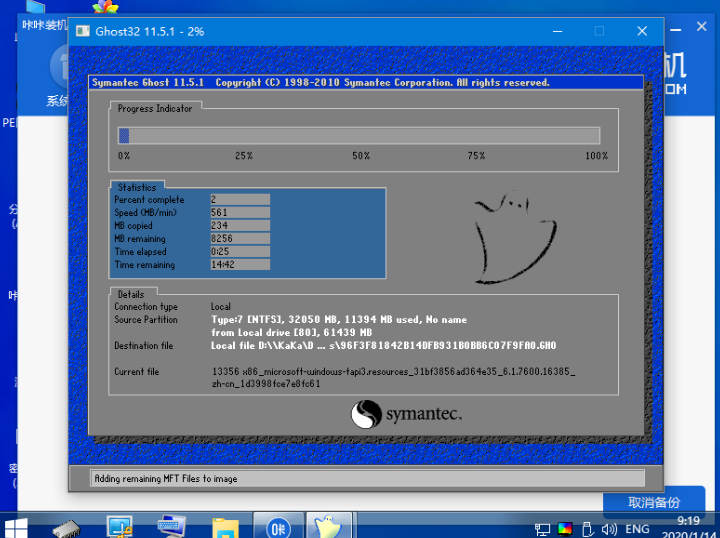Click the Ghost progress indicator bar

[359, 136]
